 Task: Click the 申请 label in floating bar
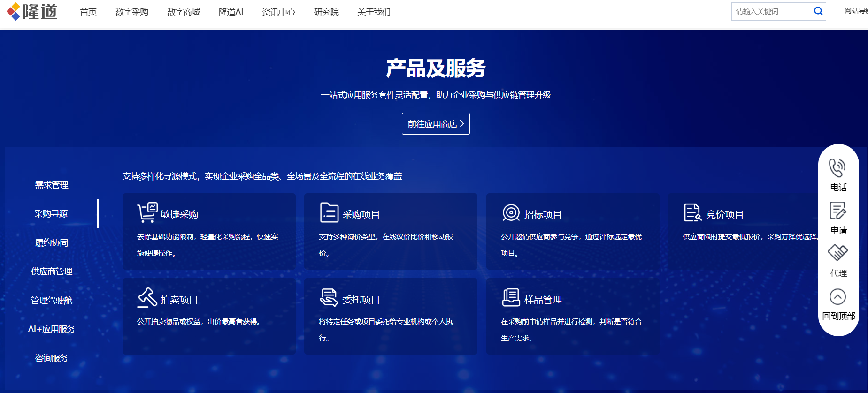[x=839, y=230]
